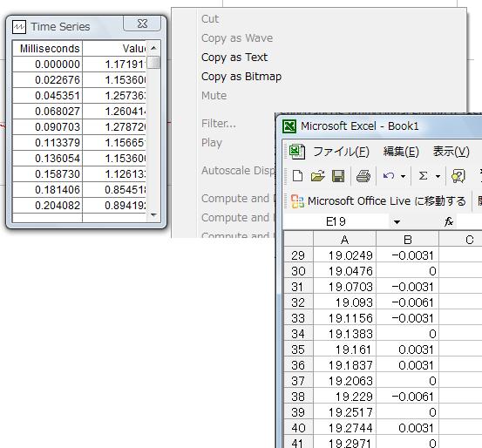The image size is (482, 448).
Task: Open the 編集(E) menu
Action: (x=401, y=152)
